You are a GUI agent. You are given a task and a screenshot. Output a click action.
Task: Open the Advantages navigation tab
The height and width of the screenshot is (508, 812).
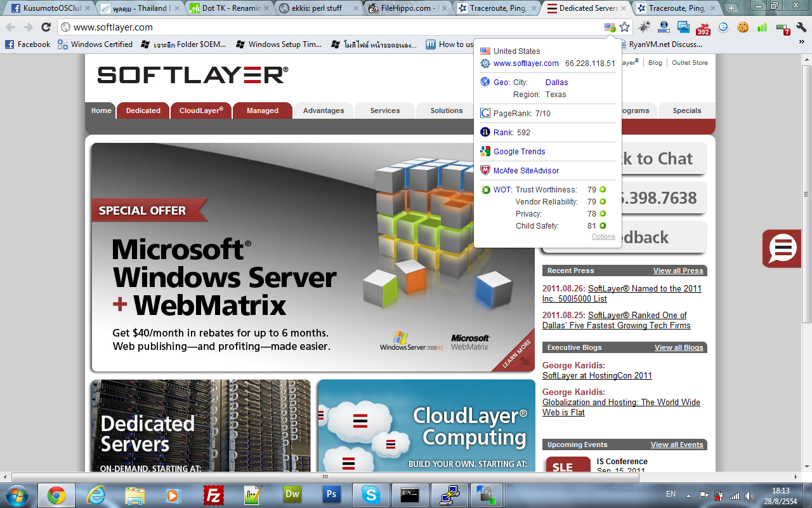324,110
